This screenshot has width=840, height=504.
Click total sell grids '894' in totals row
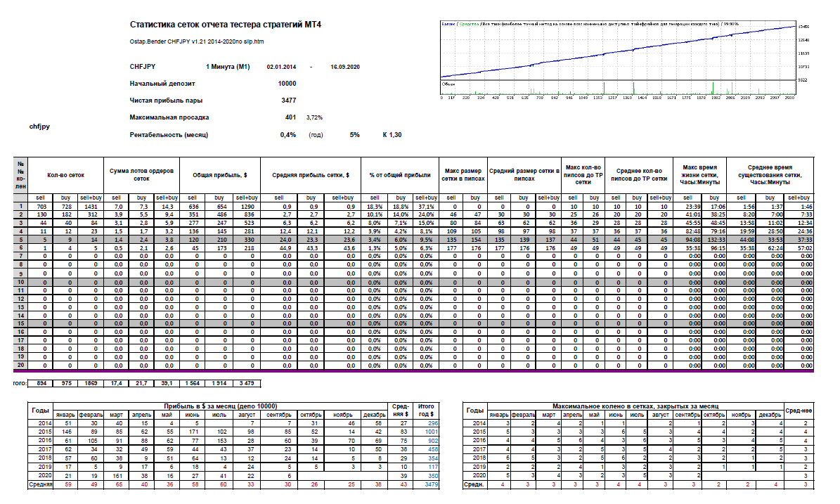pos(40,384)
